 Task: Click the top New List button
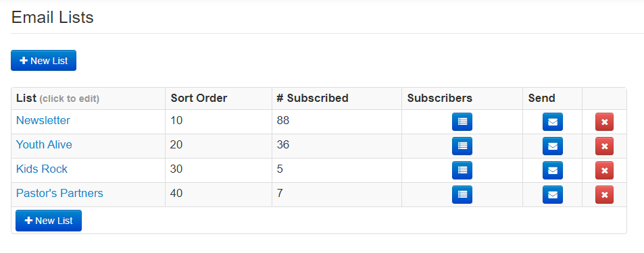tap(43, 60)
